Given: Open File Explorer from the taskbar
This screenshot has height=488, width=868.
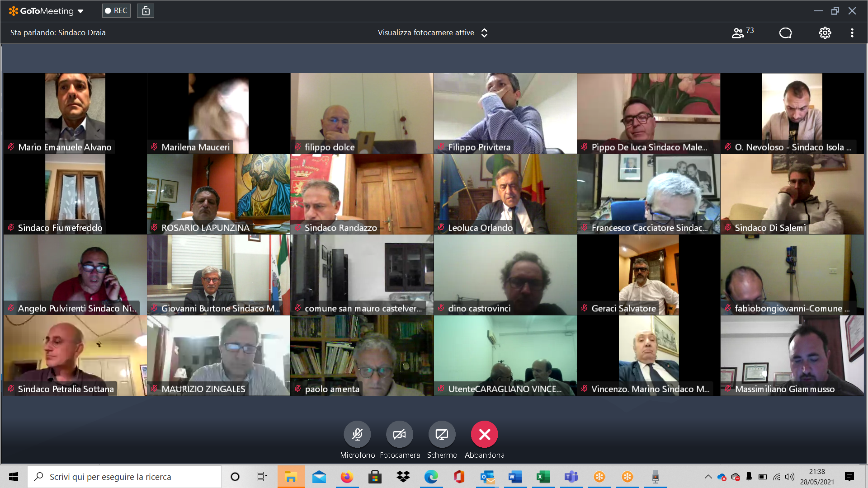Looking at the screenshot, I should [x=291, y=477].
